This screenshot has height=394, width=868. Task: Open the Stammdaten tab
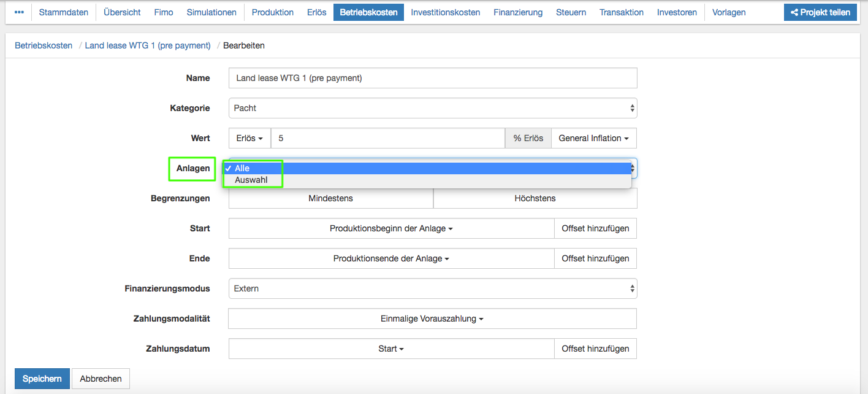64,12
